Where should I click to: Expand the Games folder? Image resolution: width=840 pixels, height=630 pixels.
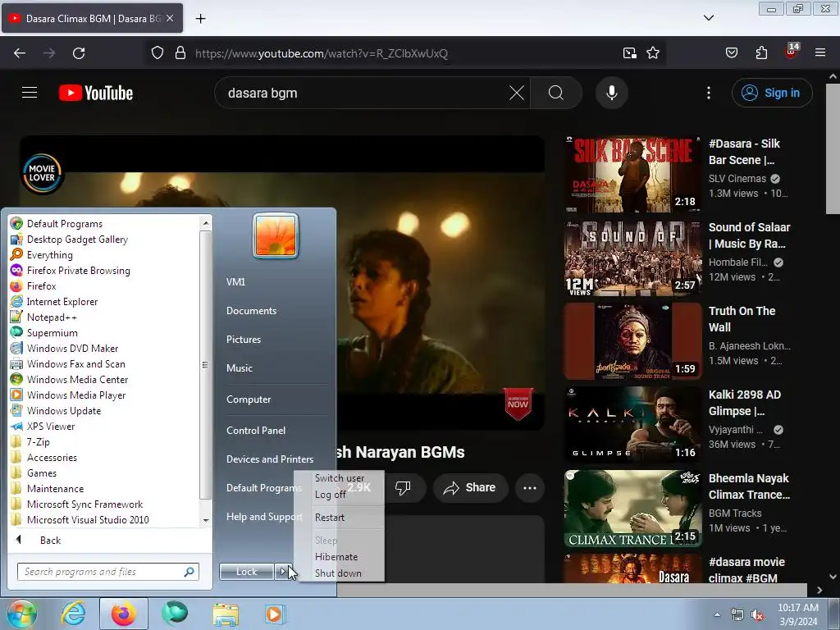pyautogui.click(x=42, y=473)
